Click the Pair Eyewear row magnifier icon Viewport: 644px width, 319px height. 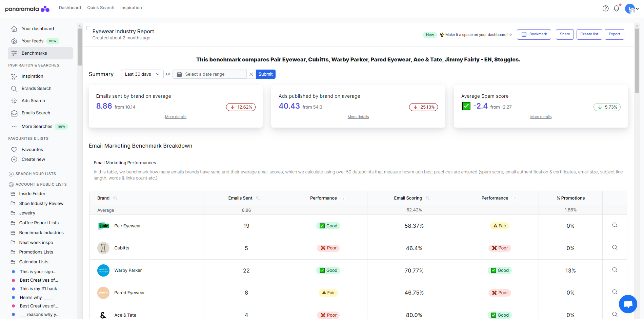[x=615, y=225]
